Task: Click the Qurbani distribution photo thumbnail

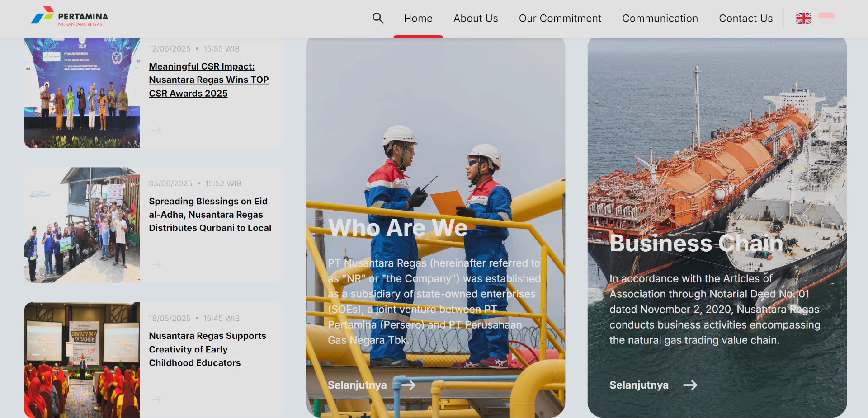Action: tap(82, 225)
